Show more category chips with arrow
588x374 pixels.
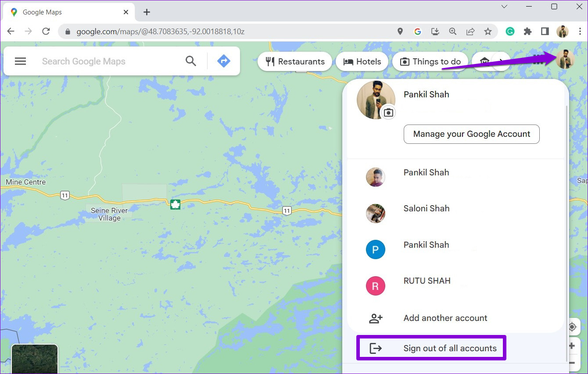coord(500,61)
